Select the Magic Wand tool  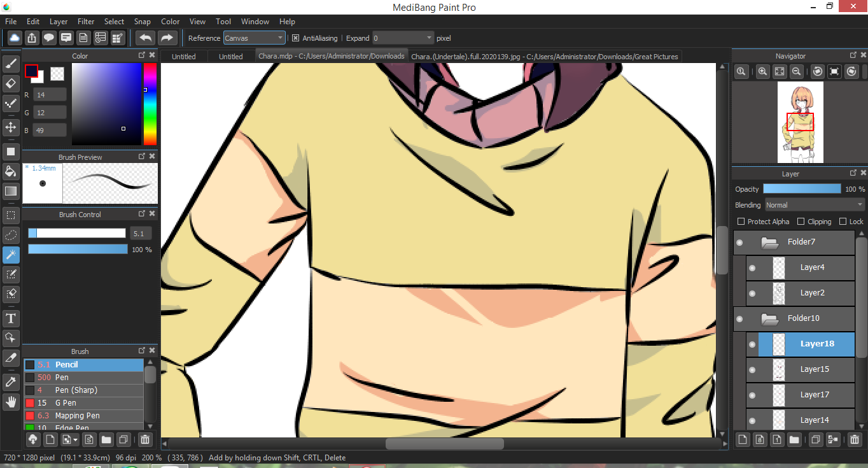11,255
